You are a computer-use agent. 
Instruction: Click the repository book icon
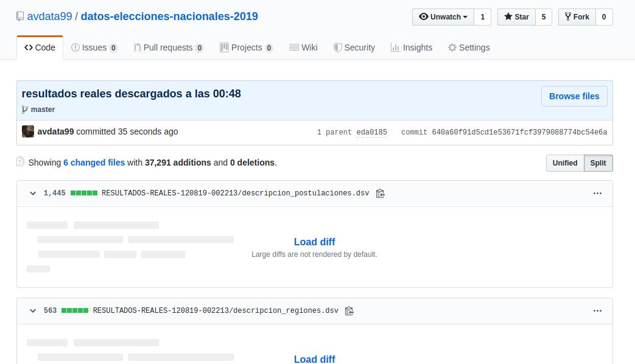click(20, 16)
